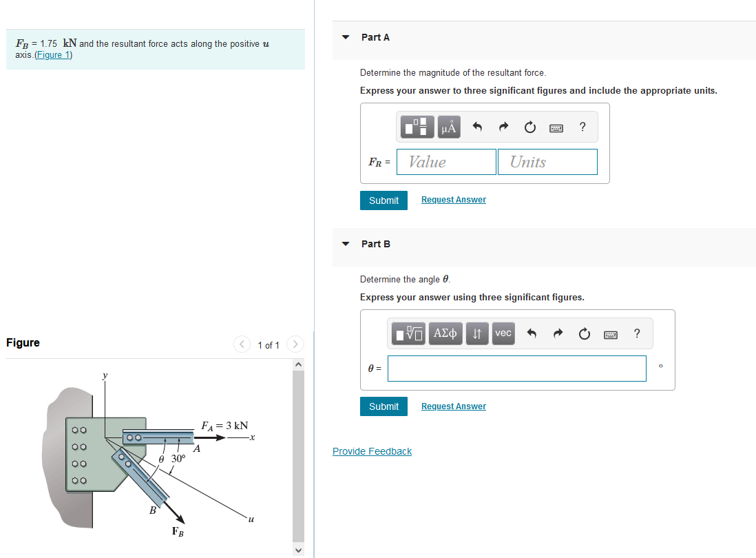Open the Provide Feedback link
The width and height of the screenshot is (756, 558).
tap(372, 451)
